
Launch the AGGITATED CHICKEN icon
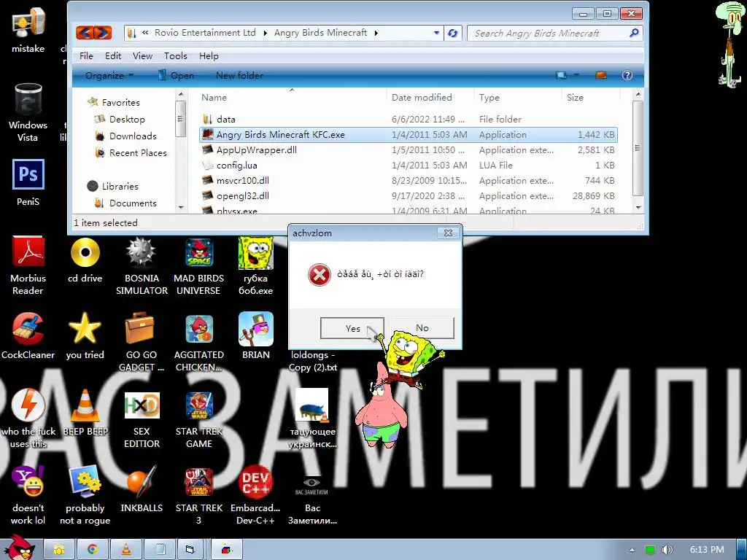coord(198,342)
